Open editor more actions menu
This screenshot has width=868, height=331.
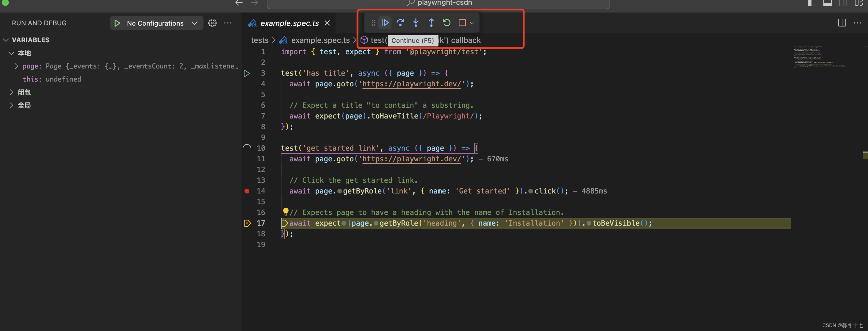(857, 23)
